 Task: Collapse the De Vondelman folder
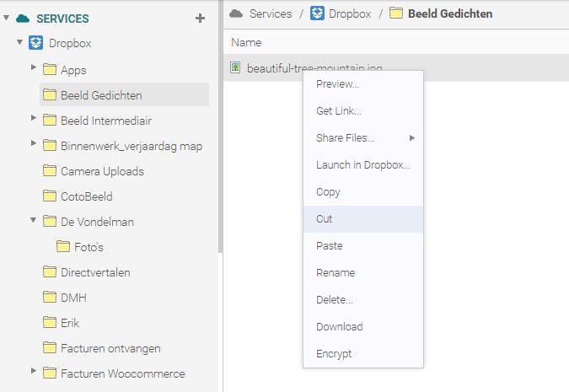coord(34,220)
